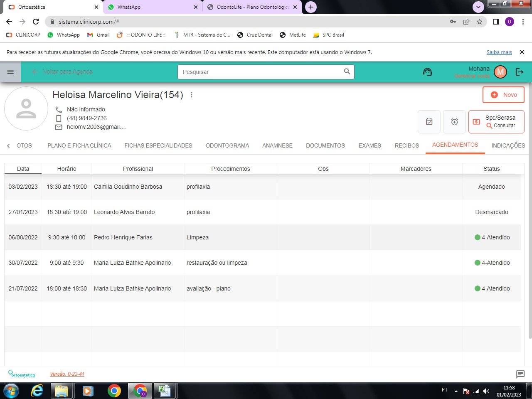Click the search magnifier icon
The height and width of the screenshot is (399, 532).
pyautogui.click(x=347, y=71)
